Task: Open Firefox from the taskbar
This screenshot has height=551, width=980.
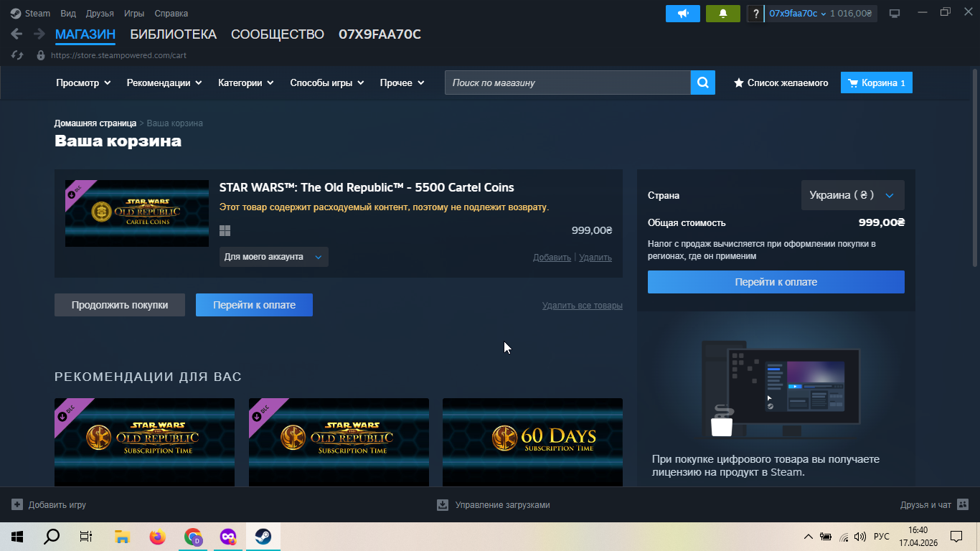Action: point(157,537)
